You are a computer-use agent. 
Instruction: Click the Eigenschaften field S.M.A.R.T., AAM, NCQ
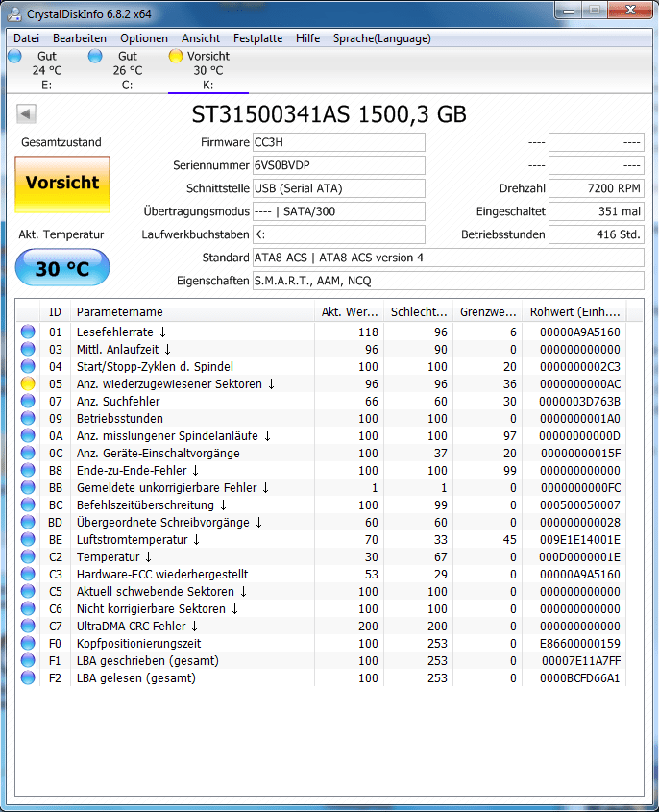449,281
